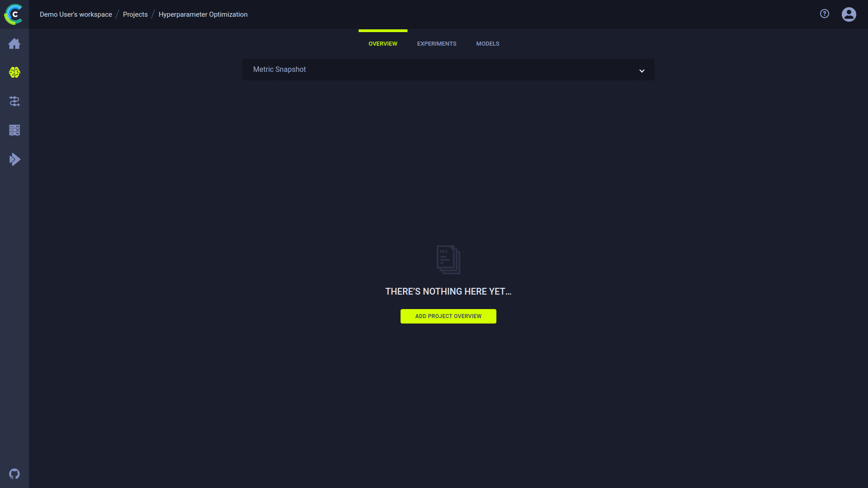The image size is (868, 488).
Task: Click the ClearML logo icon
Action: (x=14, y=14)
